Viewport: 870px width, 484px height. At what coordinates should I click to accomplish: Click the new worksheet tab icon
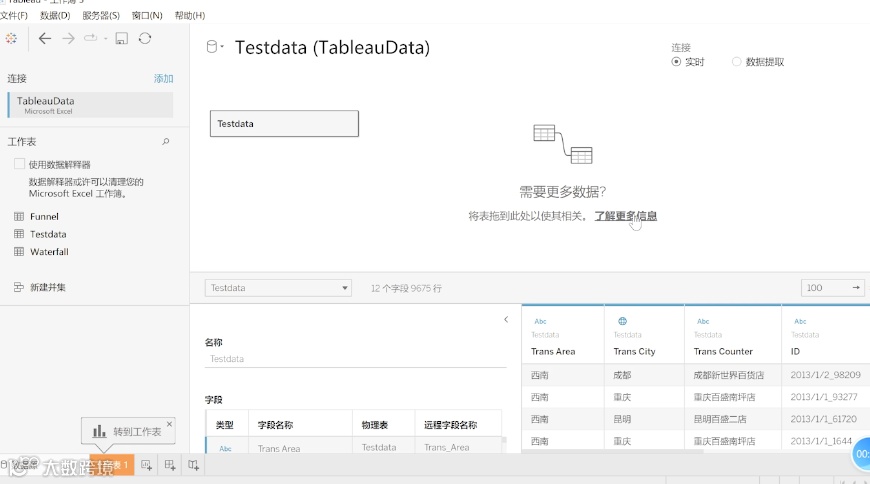pos(146,465)
